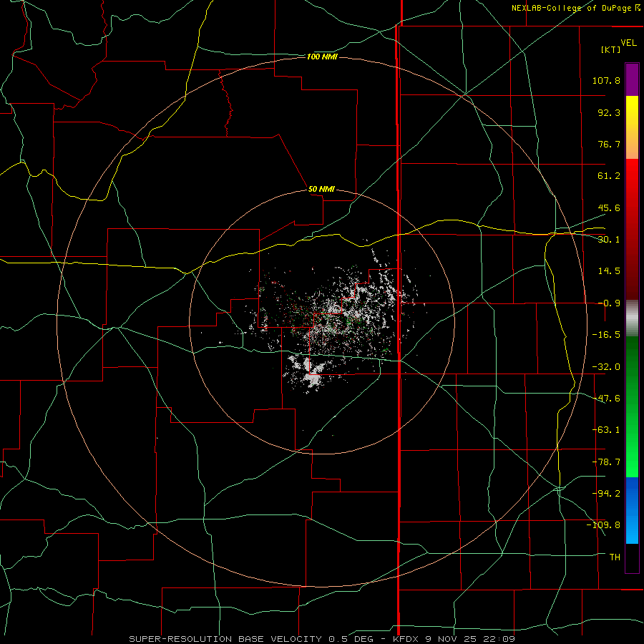This screenshot has width=644, height=644.
Task: Click the purple segment of the velocity color bar
Action: click(632, 79)
